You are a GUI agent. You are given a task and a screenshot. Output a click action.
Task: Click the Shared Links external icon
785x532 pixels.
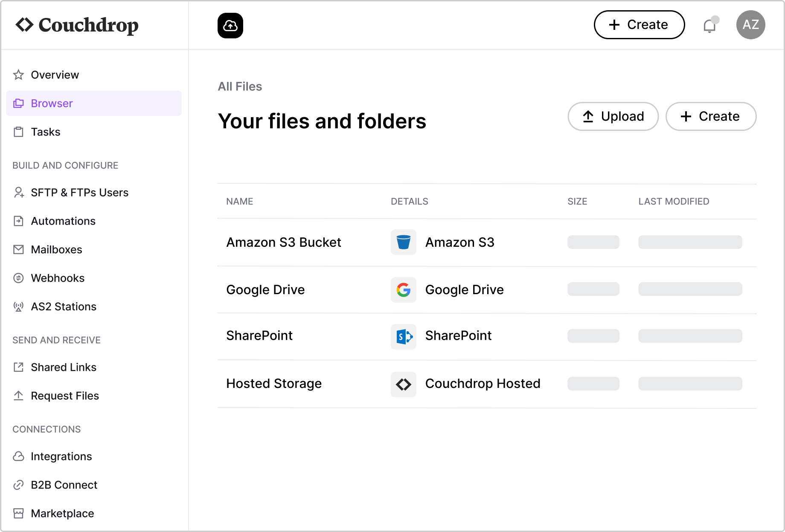point(18,367)
